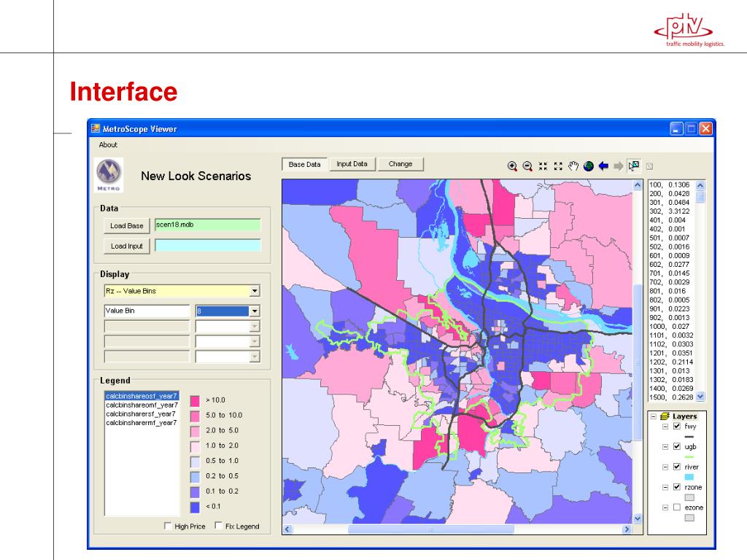This screenshot has width=747, height=560.
Task: Collapse the ezone layer node
Action: tap(665, 507)
